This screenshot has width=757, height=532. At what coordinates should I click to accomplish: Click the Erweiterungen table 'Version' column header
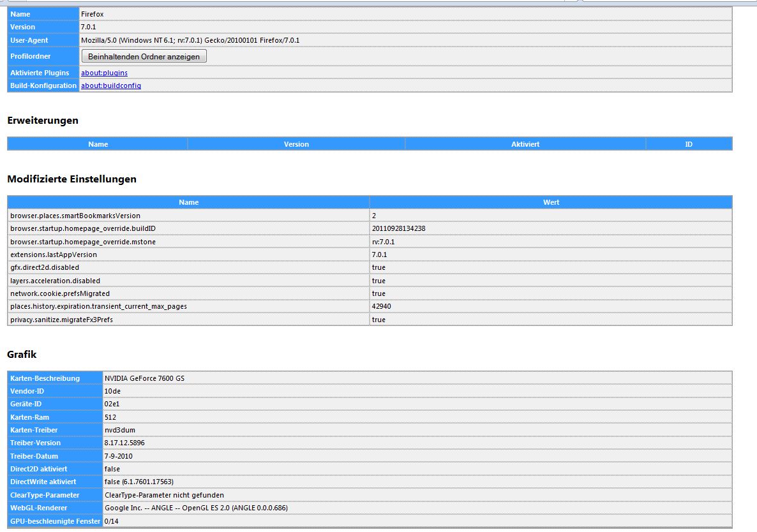(296, 144)
